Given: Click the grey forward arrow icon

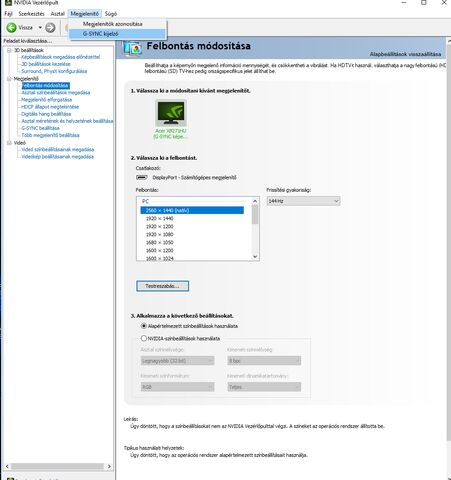Looking at the screenshot, I should [x=50, y=27].
